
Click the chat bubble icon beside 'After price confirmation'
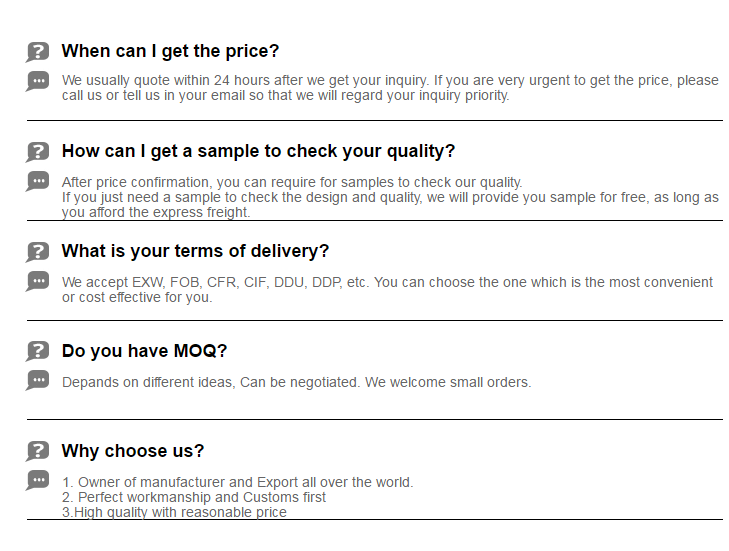pos(37,181)
